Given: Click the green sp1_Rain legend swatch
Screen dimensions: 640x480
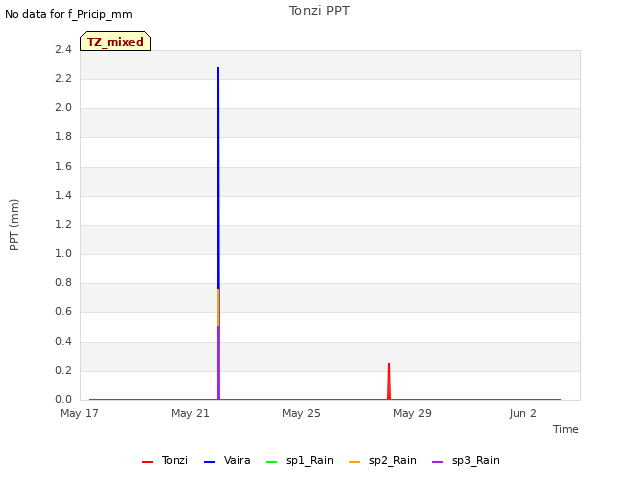Looking at the screenshot, I should (x=271, y=462).
